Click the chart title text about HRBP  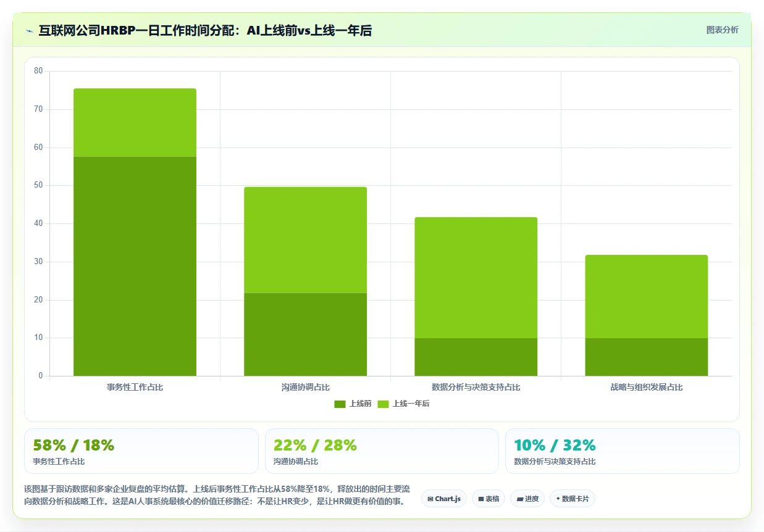coord(205,30)
